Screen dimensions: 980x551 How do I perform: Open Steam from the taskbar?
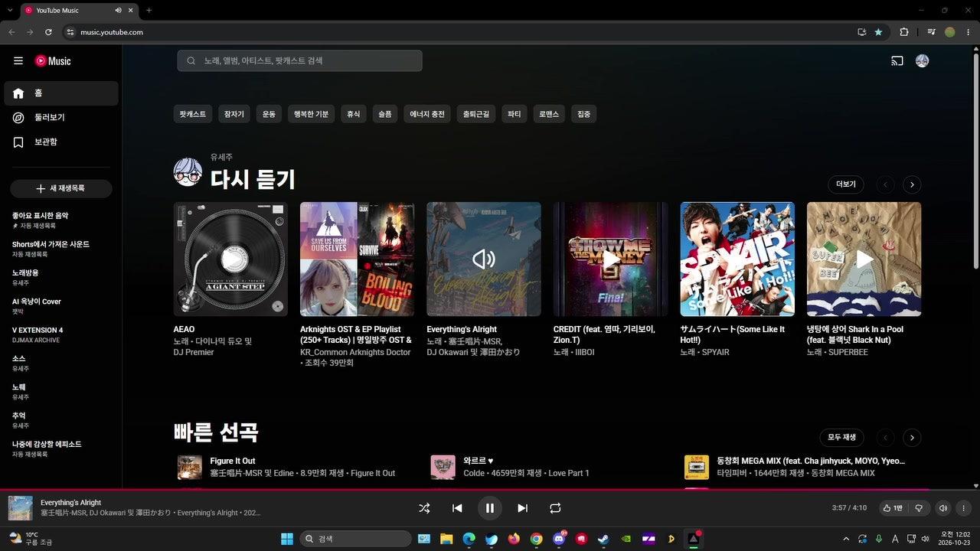click(604, 539)
